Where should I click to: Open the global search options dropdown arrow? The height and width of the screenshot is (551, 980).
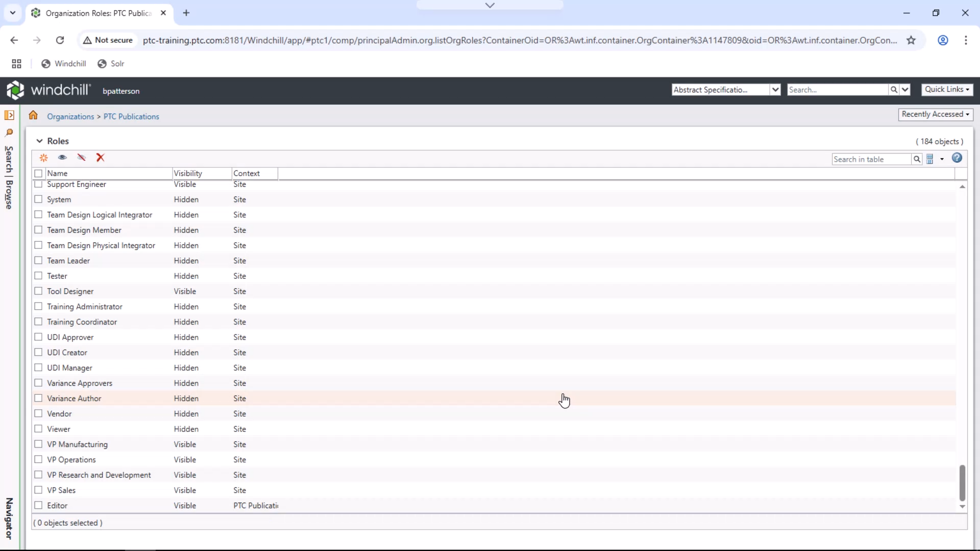905,90
